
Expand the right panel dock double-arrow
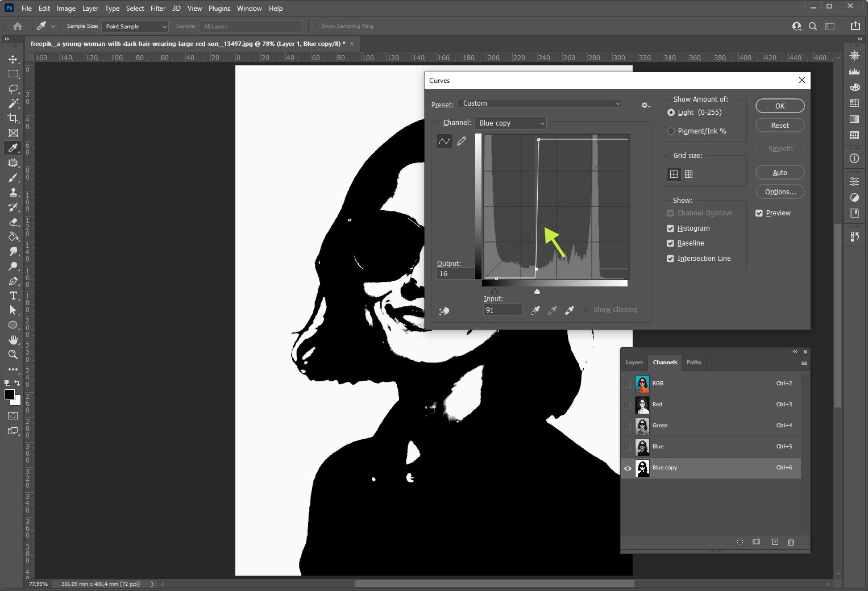860,39
